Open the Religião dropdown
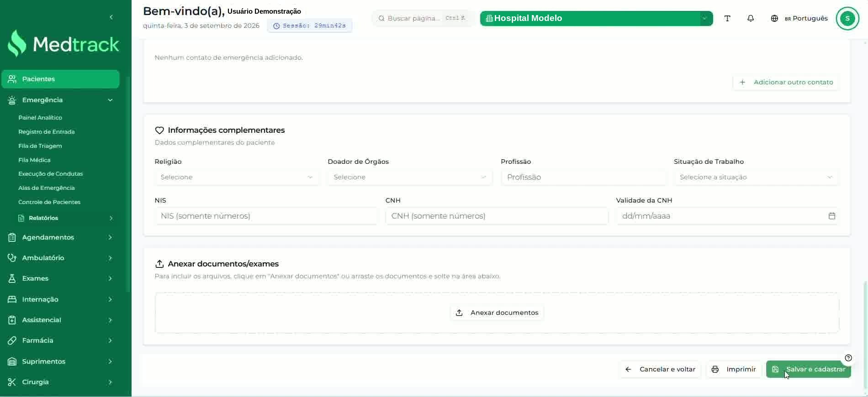This screenshot has width=868, height=397. (237, 177)
